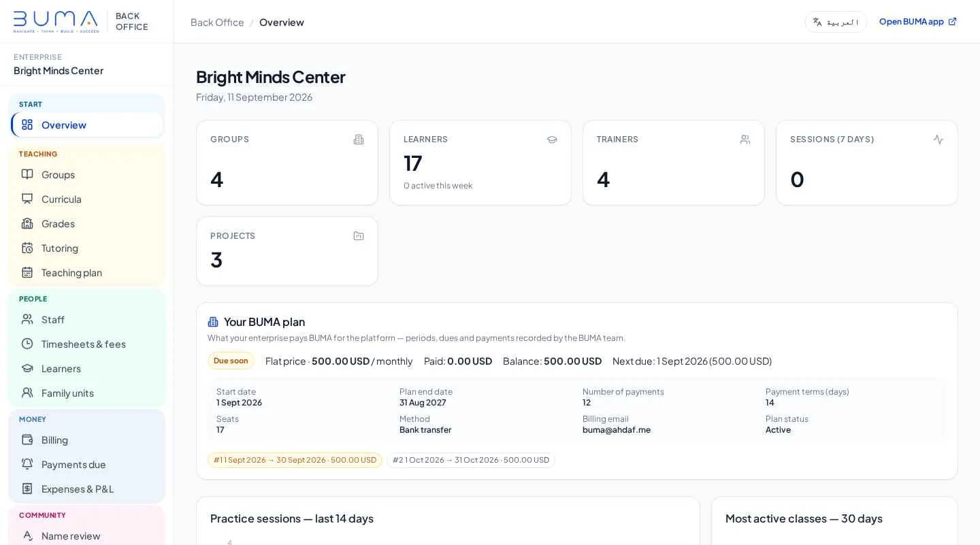Image resolution: width=980 pixels, height=545 pixels.
Task: Click the billing email buma@ahdaf.me
Action: (617, 430)
